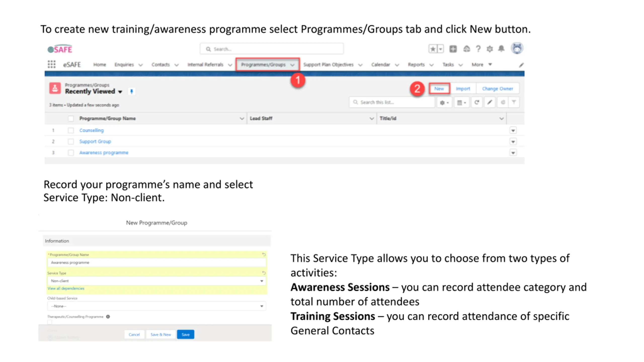The width and height of the screenshot is (644, 362).
Task: Open the help question mark icon
Action: point(478,49)
